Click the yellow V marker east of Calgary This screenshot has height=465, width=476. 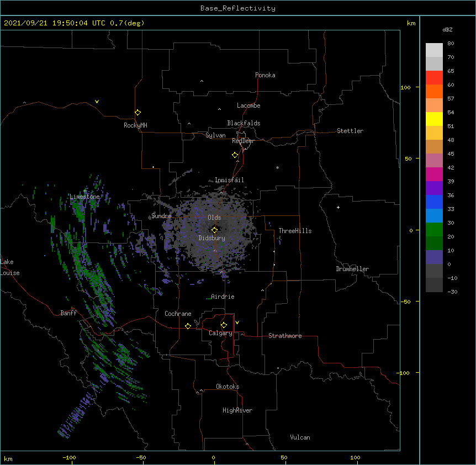click(x=237, y=323)
